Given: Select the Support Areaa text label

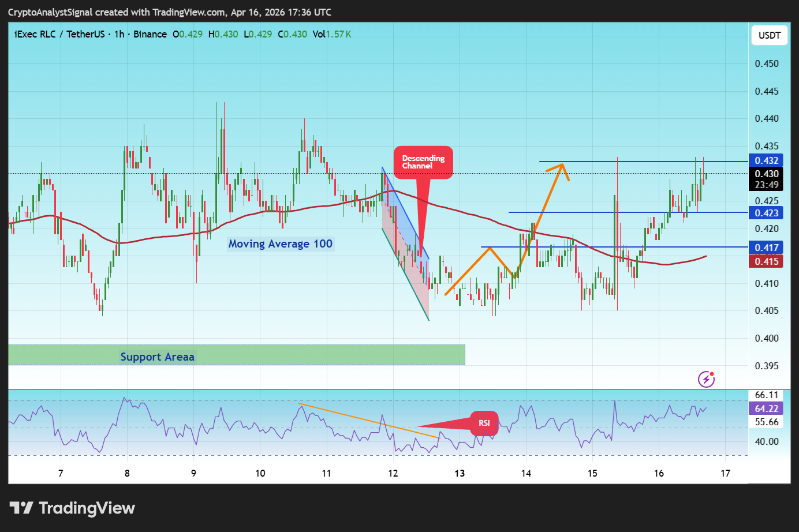Looking at the screenshot, I should pos(157,357).
